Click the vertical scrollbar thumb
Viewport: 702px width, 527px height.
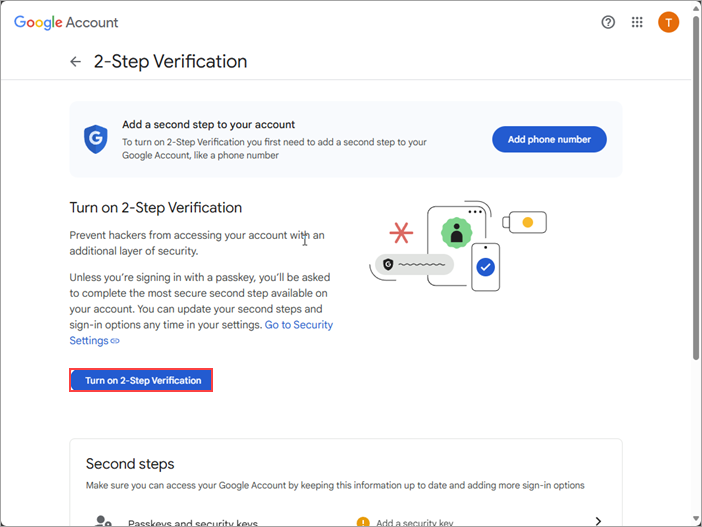[x=696, y=185]
